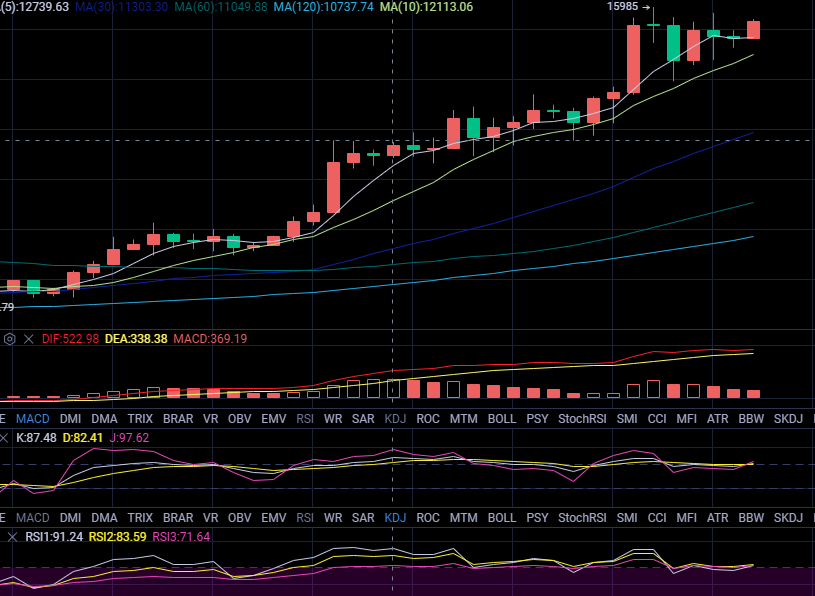Select DMA in the MACD-highlighted indicator row
The width and height of the screenshot is (815, 596).
coord(104,419)
